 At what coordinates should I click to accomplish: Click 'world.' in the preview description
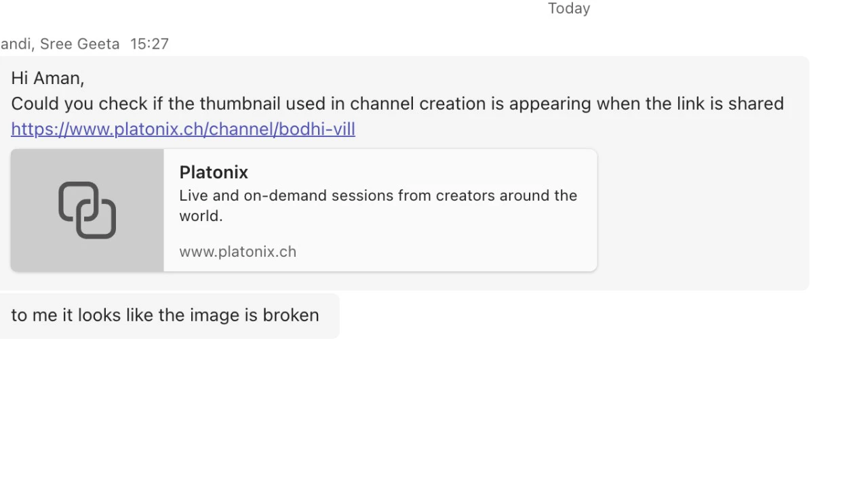coord(201,216)
